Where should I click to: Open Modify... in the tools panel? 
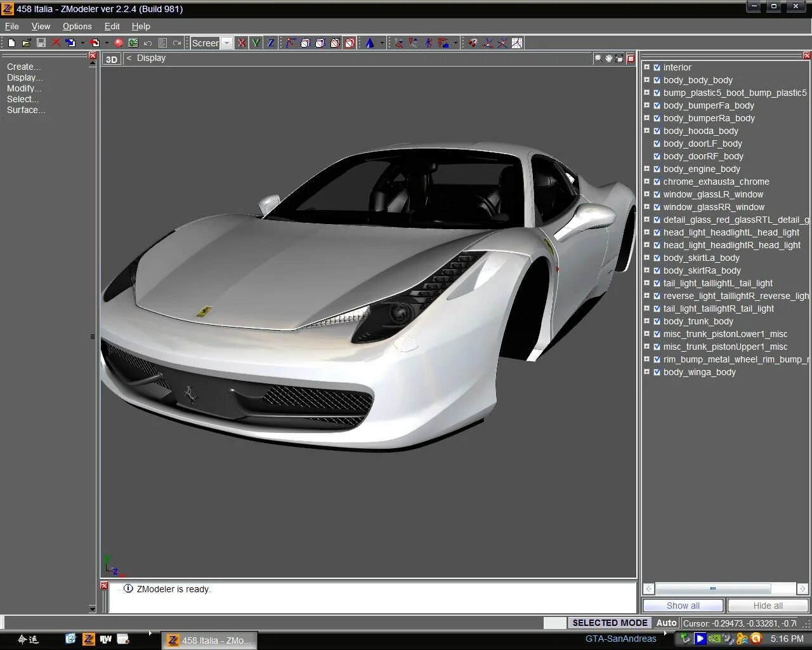24,88
